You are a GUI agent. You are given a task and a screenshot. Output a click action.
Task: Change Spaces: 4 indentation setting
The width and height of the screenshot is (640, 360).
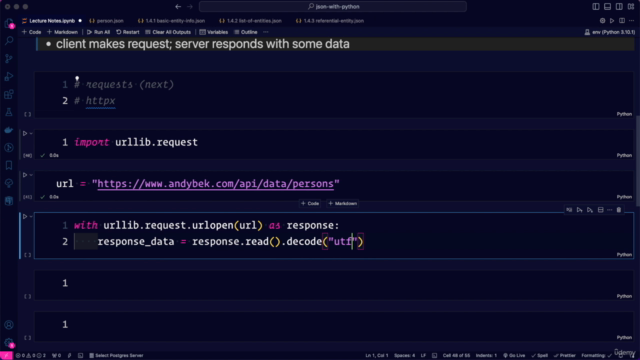(x=404, y=356)
